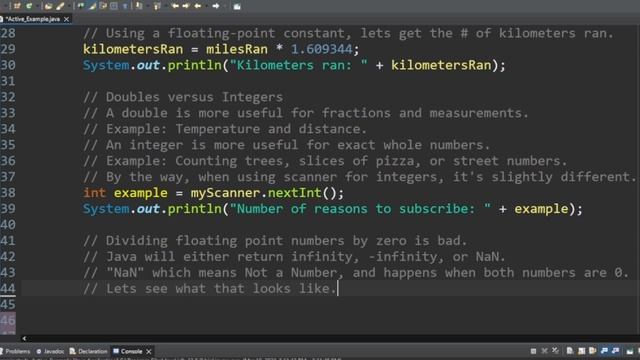
Task: Go to Next Edit Location arrow
Action: pos(186,6)
